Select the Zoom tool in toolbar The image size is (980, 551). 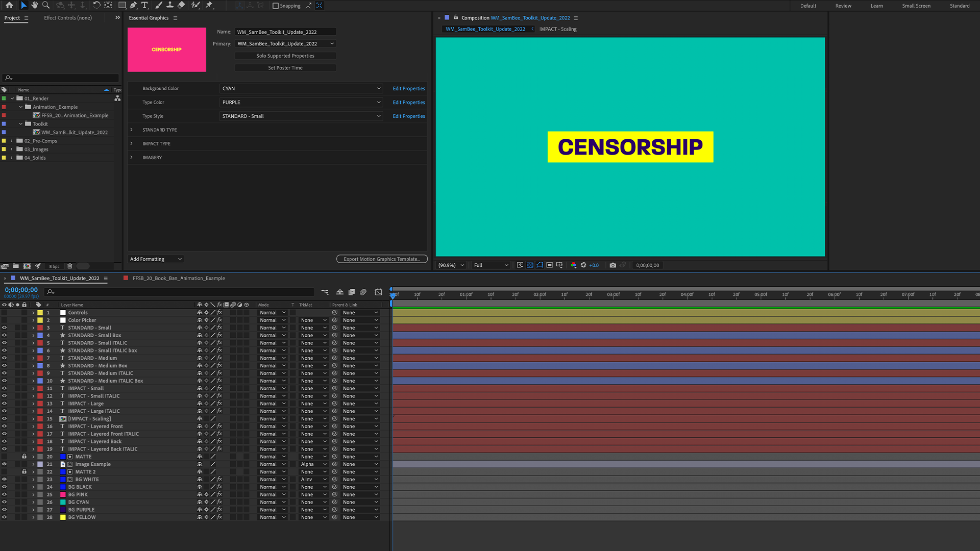click(x=46, y=5)
